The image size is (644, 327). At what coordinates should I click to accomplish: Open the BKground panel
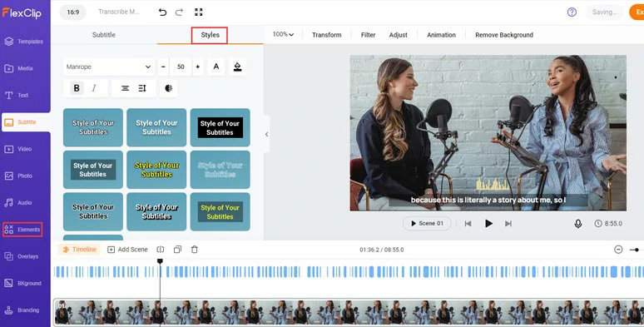pyautogui.click(x=24, y=284)
